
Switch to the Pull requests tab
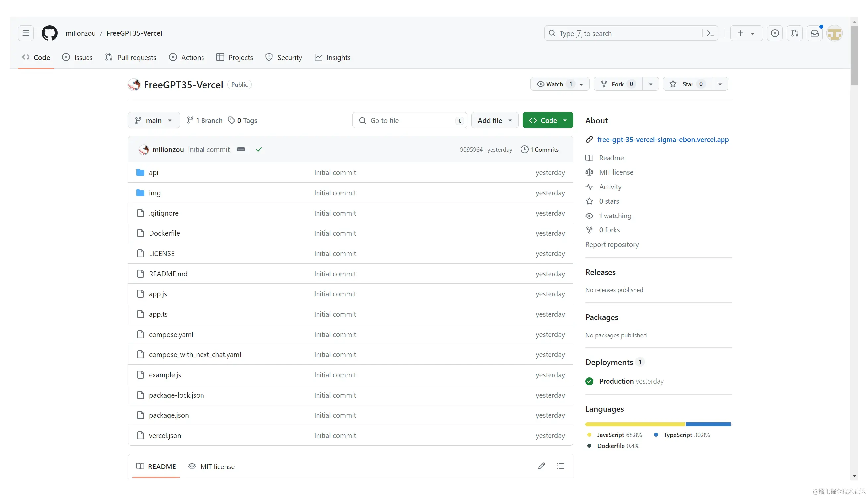[130, 57]
